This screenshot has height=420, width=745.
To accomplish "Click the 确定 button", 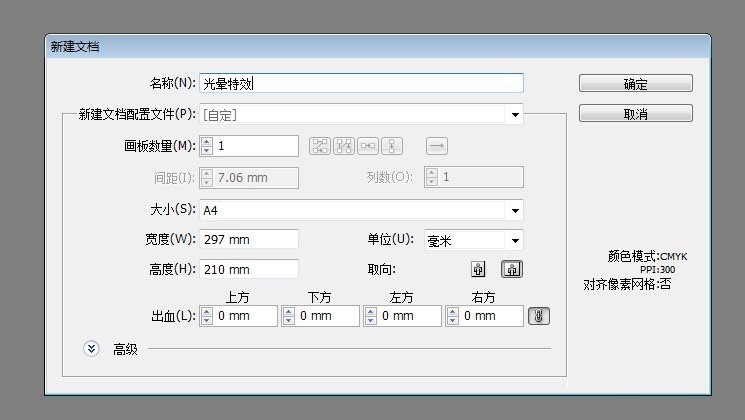I will pos(636,84).
